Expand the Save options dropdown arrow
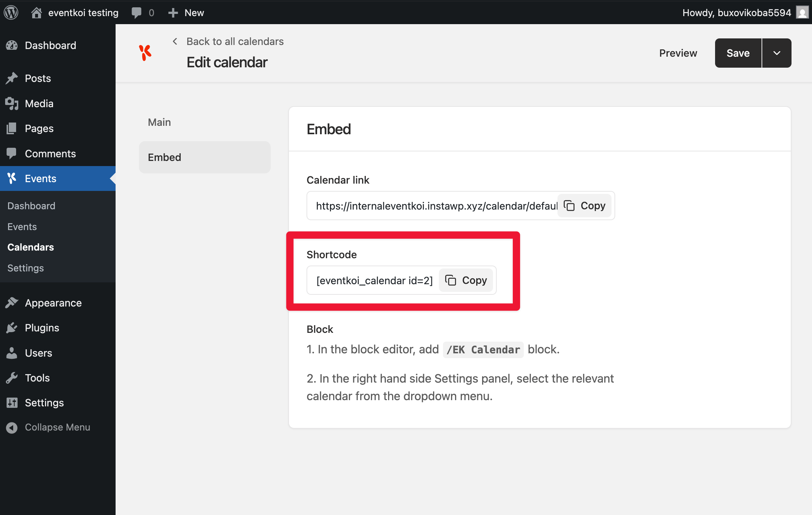812x515 pixels. [777, 53]
